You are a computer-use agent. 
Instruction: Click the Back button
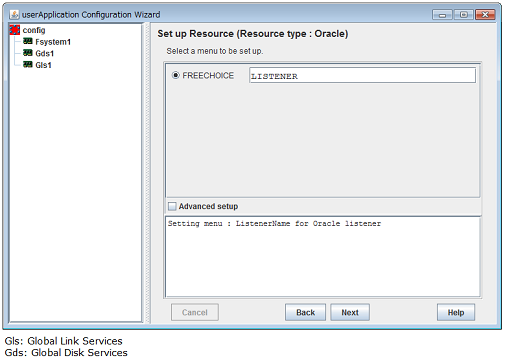click(x=305, y=312)
